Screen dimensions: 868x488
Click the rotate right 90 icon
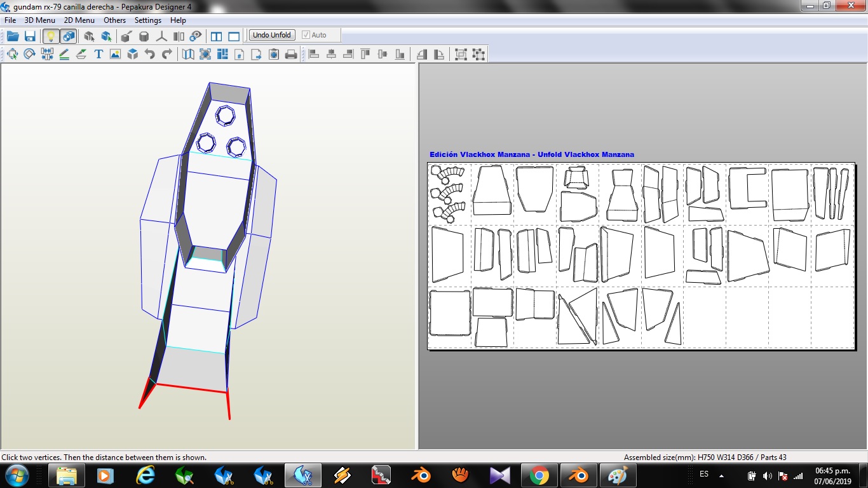(x=439, y=54)
